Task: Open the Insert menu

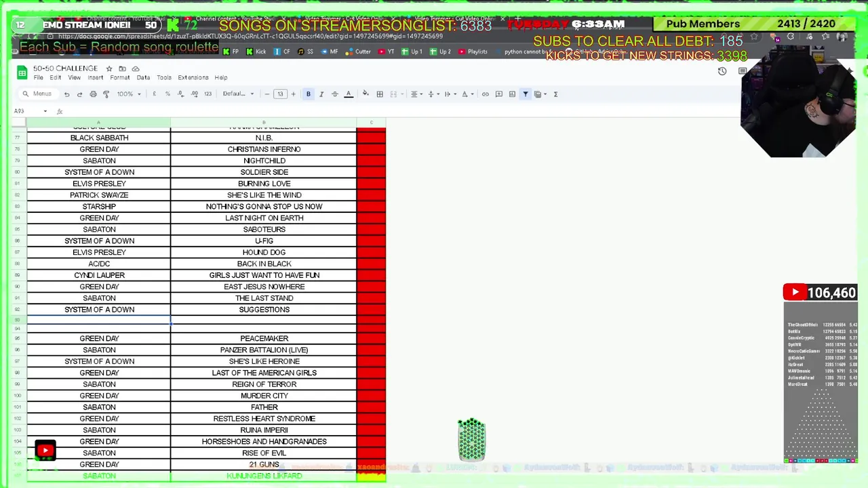Action: pyautogui.click(x=95, y=77)
